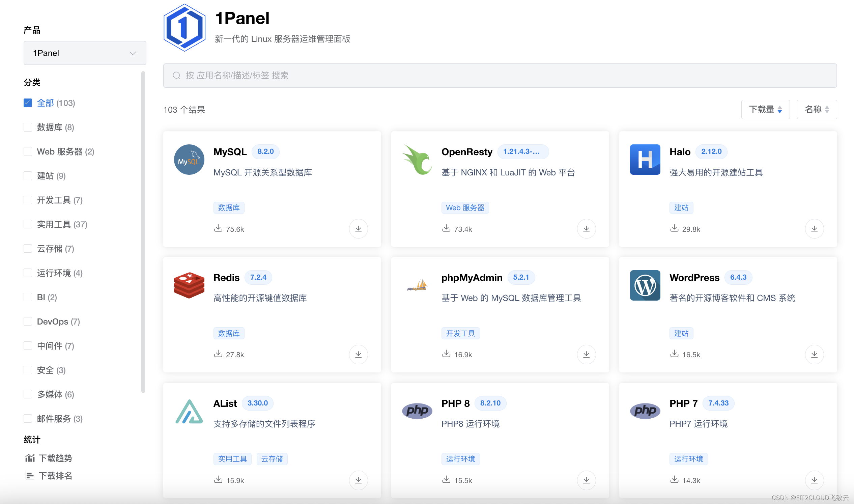Click the MySQL install download icon
The width and height of the screenshot is (854, 504).
click(x=358, y=229)
